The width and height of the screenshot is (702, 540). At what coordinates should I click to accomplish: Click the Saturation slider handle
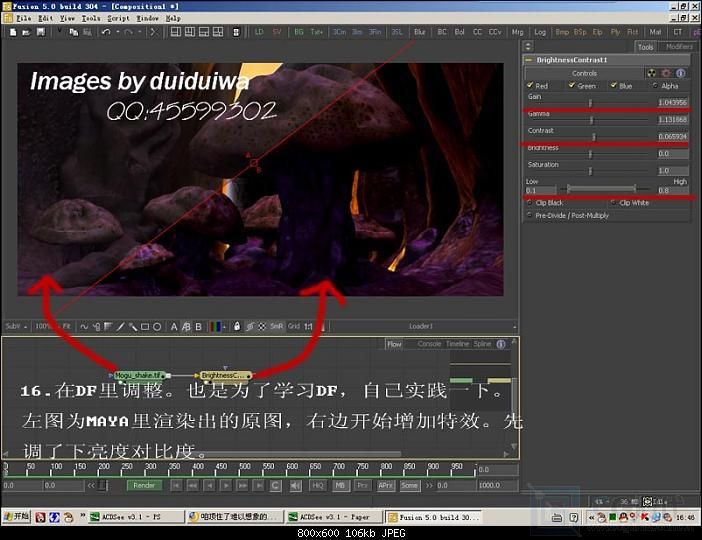pos(591,171)
